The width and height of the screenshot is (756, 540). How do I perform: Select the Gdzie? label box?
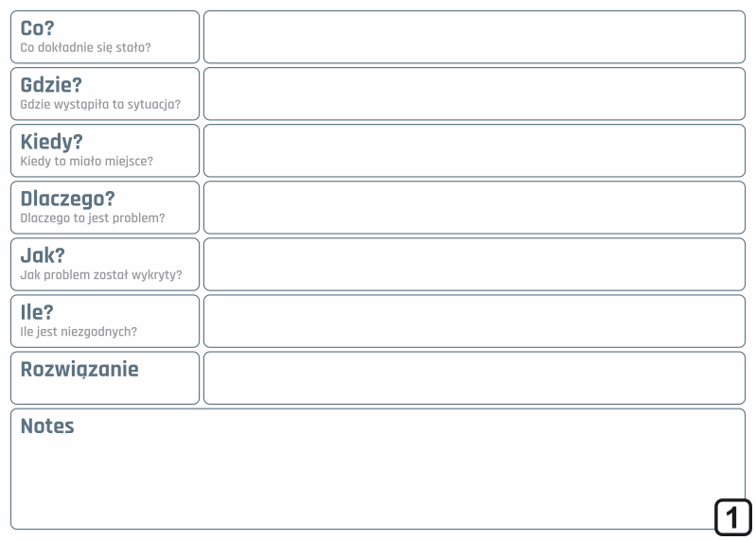click(105, 94)
